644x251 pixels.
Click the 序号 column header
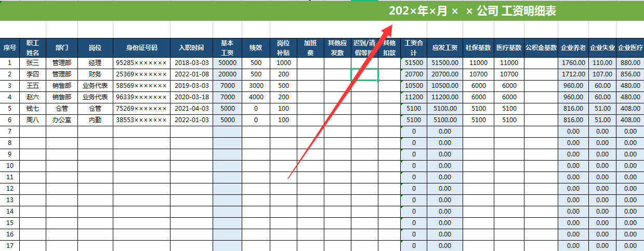[x=10, y=48]
